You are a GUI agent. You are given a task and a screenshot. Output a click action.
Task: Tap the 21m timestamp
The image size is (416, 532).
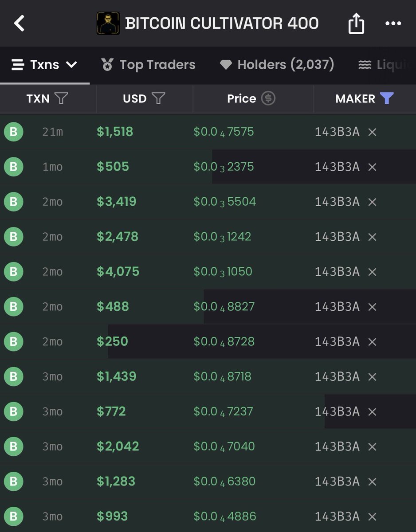click(x=53, y=132)
